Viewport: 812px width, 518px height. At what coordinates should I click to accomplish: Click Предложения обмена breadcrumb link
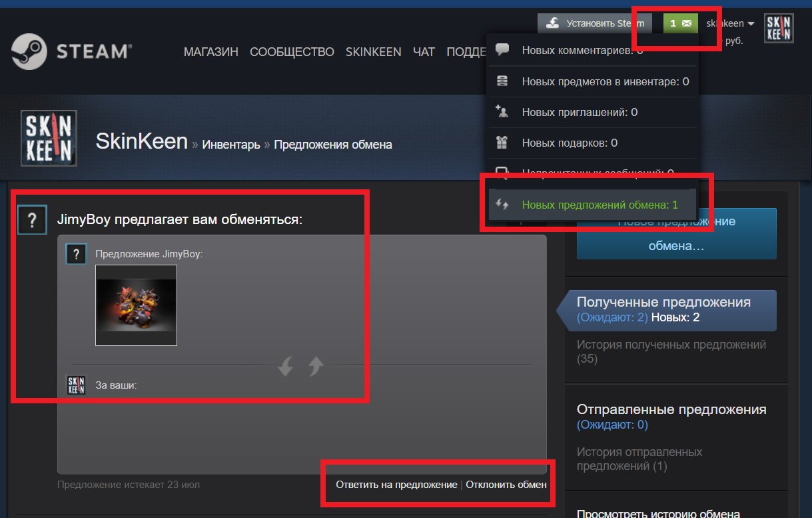[333, 145]
